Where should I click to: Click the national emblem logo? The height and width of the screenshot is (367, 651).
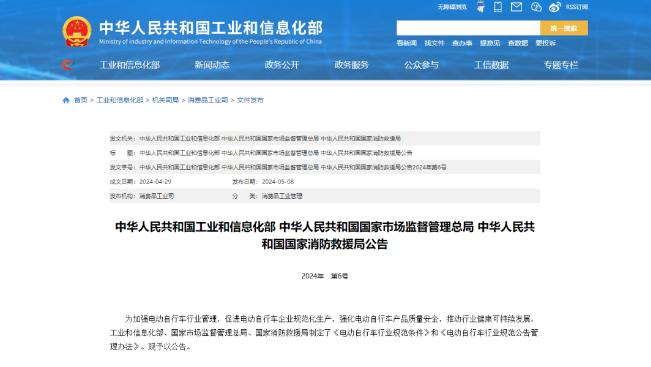point(77,32)
